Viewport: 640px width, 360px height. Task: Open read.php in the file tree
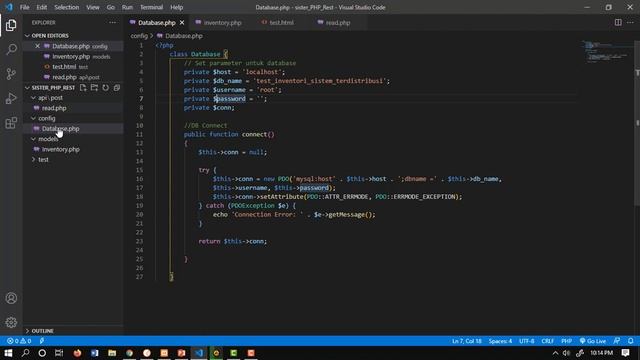54,108
